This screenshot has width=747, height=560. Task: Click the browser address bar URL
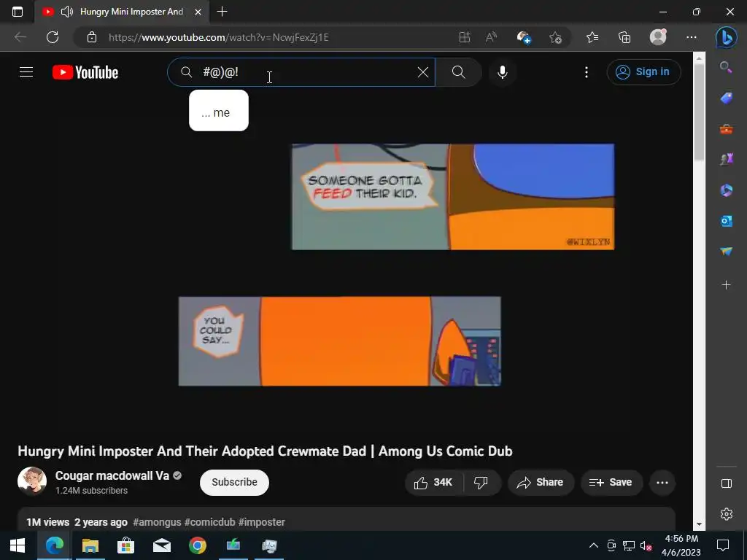pyautogui.click(x=219, y=37)
